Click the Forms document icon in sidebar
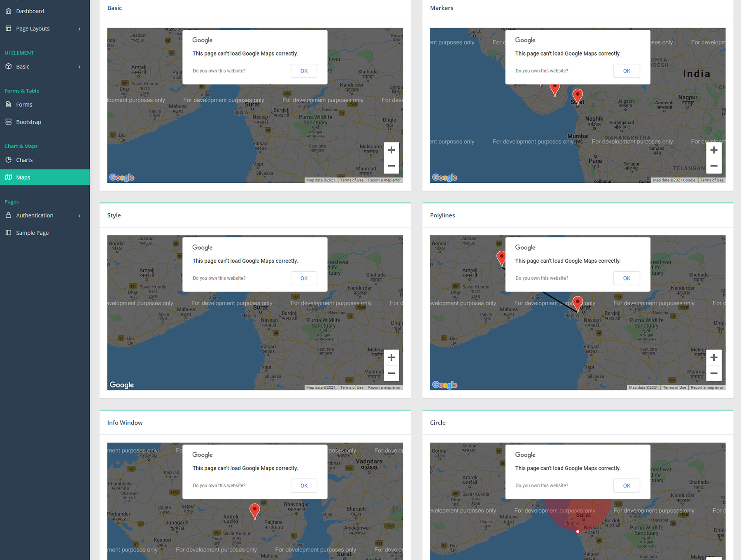The height and width of the screenshot is (560, 741). [8, 105]
